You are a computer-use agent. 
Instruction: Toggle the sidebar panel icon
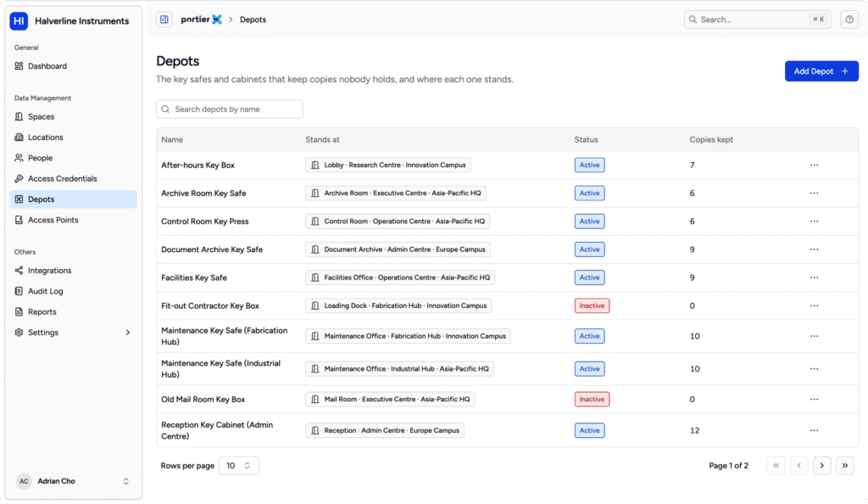pos(164,20)
